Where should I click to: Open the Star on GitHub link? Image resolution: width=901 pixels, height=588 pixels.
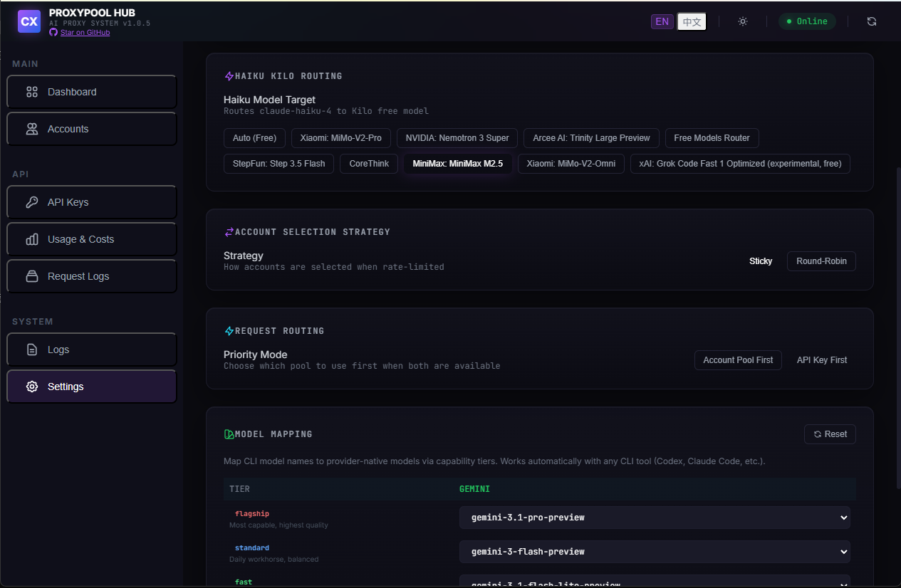(x=85, y=33)
